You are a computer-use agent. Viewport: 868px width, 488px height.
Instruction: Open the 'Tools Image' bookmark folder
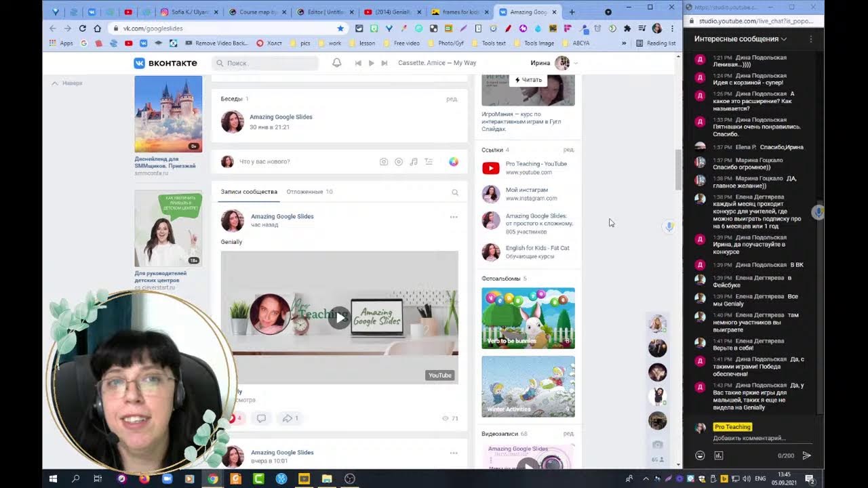coord(534,43)
